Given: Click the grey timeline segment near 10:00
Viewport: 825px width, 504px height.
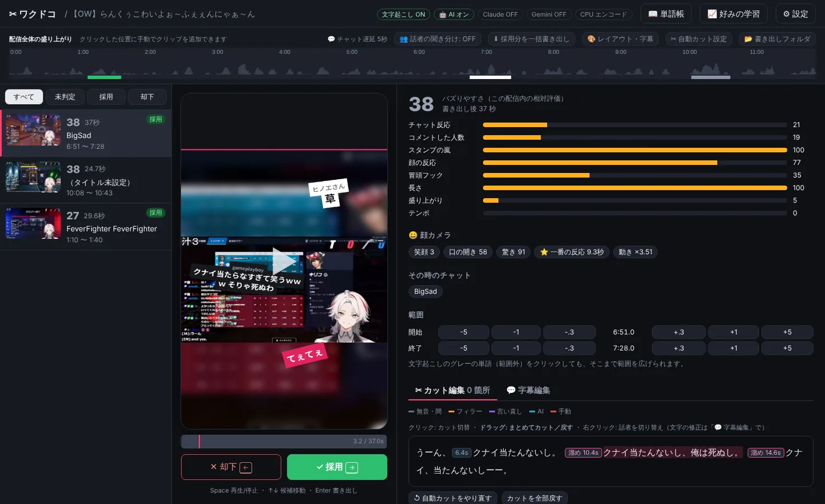Looking at the screenshot, I should (x=710, y=77).
